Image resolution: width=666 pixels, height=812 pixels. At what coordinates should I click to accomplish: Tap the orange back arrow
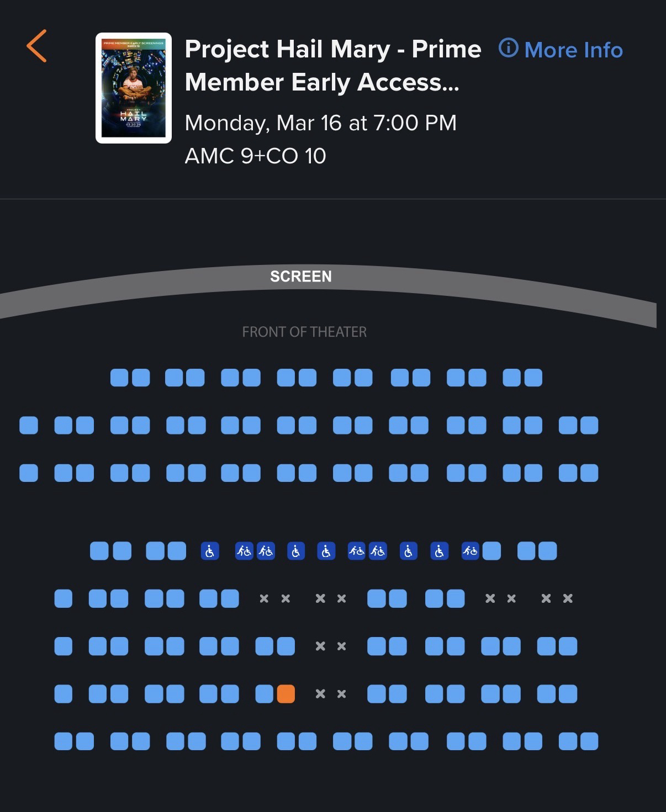pyautogui.click(x=36, y=46)
